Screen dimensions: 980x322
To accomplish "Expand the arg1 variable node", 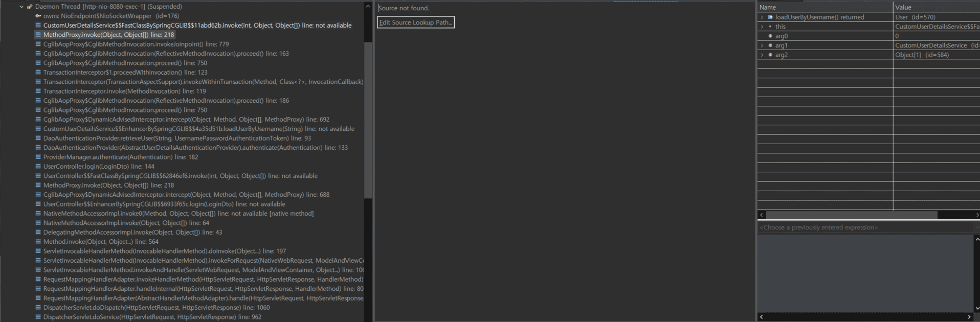I will click(x=762, y=45).
